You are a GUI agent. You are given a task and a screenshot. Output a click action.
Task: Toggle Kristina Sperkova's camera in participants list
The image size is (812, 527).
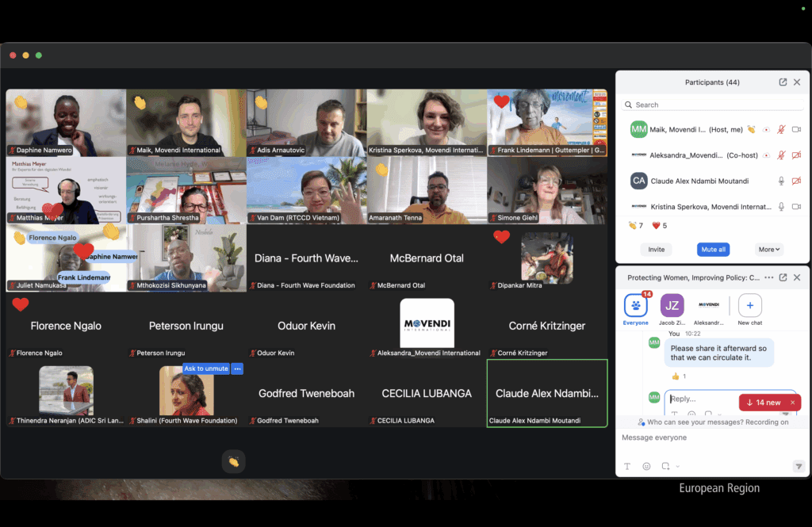click(796, 207)
